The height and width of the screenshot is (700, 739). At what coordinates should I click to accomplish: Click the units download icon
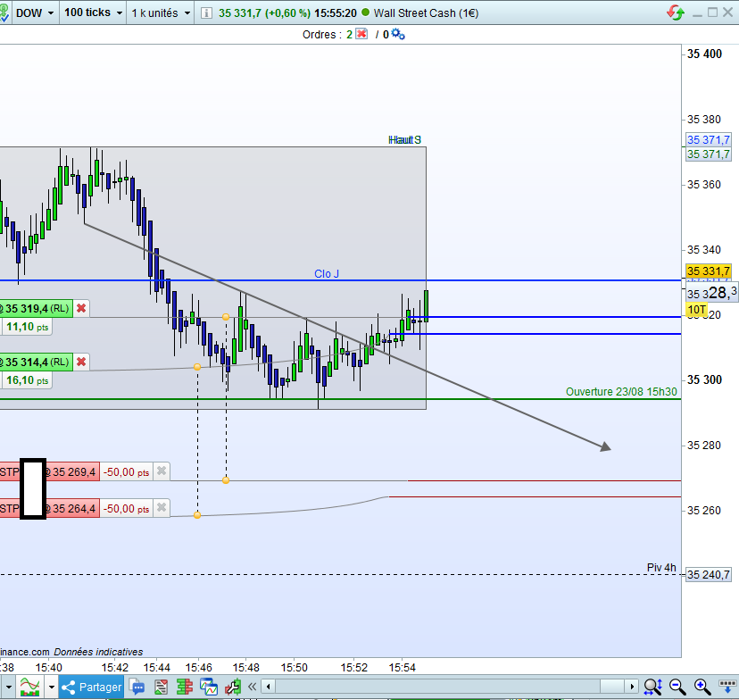[727, 687]
